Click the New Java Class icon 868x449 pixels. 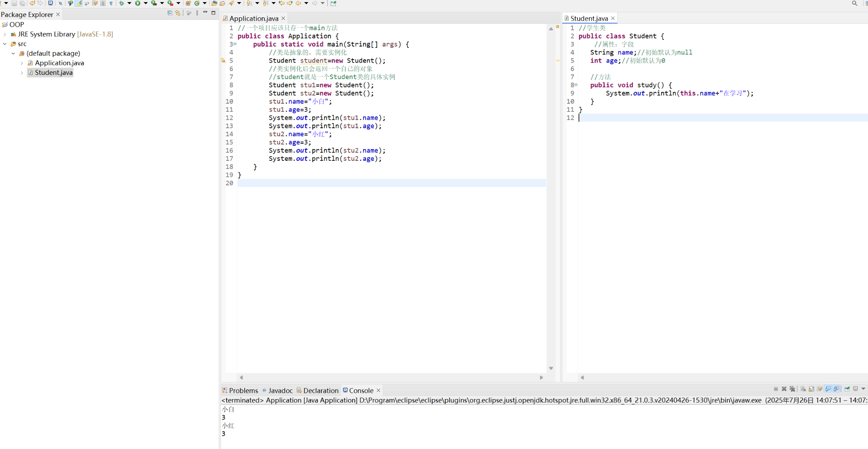click(197, 3)
